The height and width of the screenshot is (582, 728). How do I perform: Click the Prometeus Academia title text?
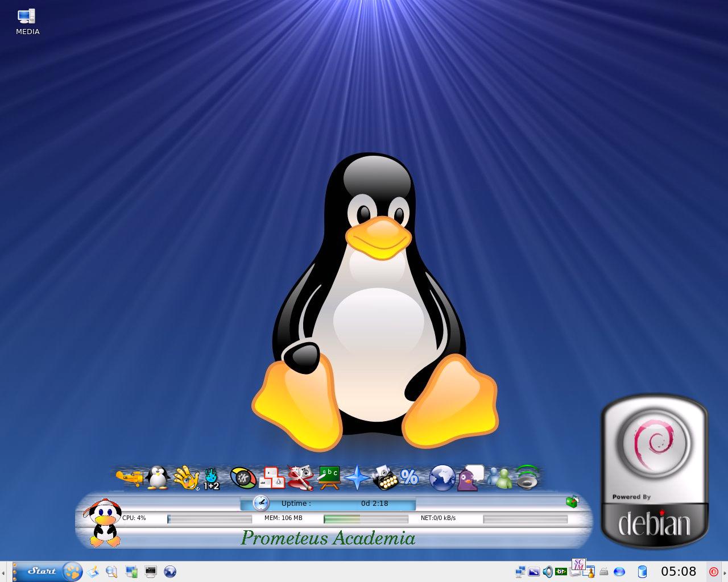pyautogui.click(x=328, y=538)
